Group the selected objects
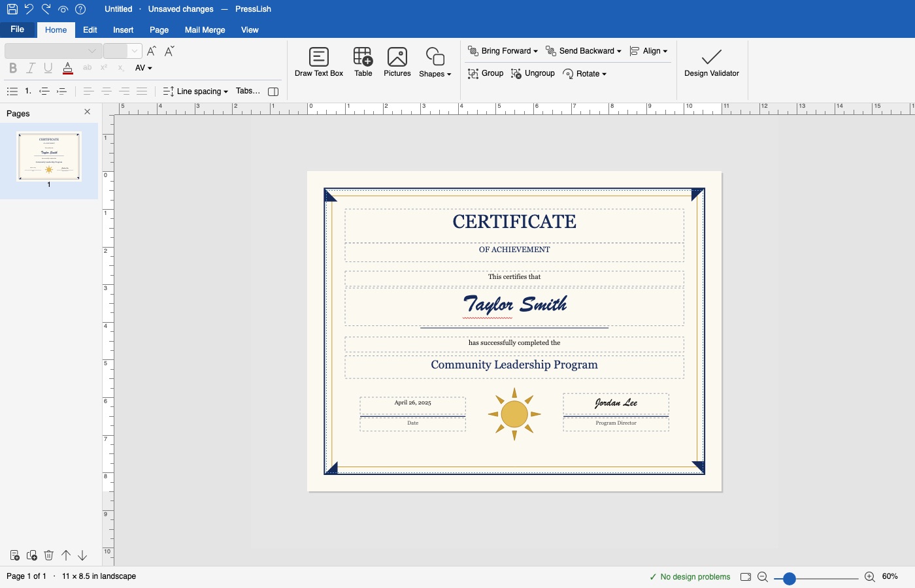Screen dimensions: 915x588 (486, 73)
